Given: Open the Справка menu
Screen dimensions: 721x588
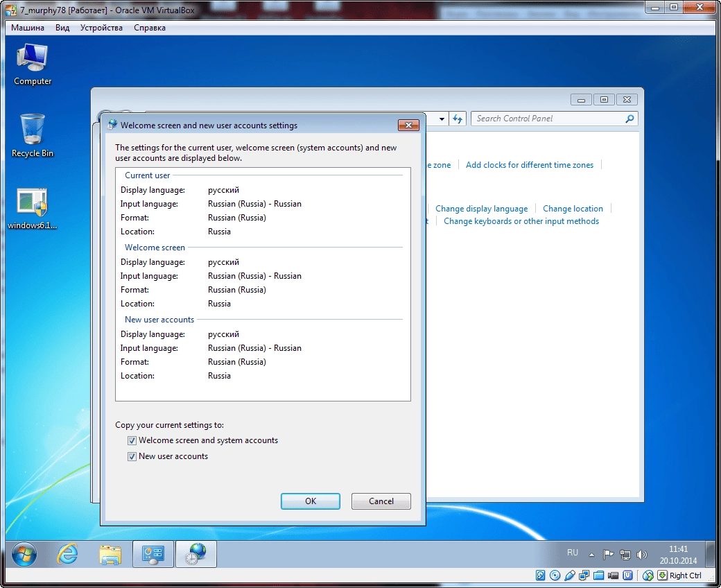Looking at the screenshot, I should pyautogui.click(x=150, y=28).
